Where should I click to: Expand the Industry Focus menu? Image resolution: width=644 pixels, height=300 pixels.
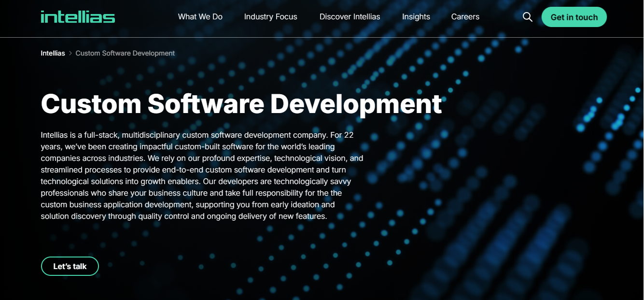click(270, 17)
